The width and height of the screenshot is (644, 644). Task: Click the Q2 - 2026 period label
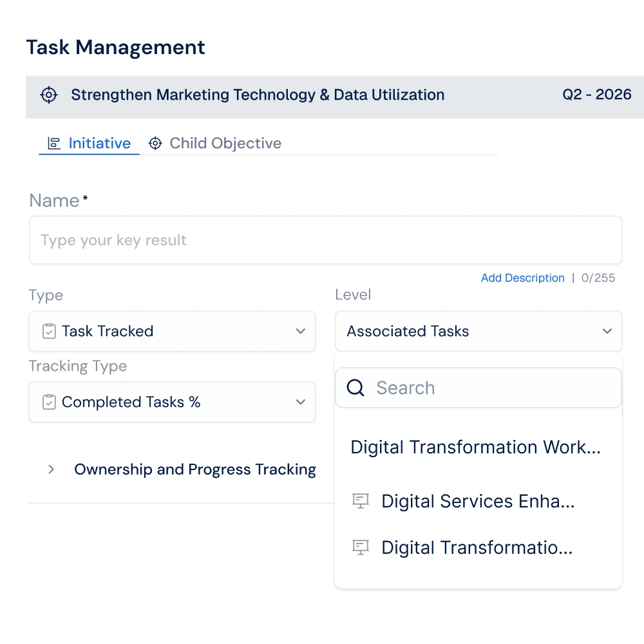(597, 95)
